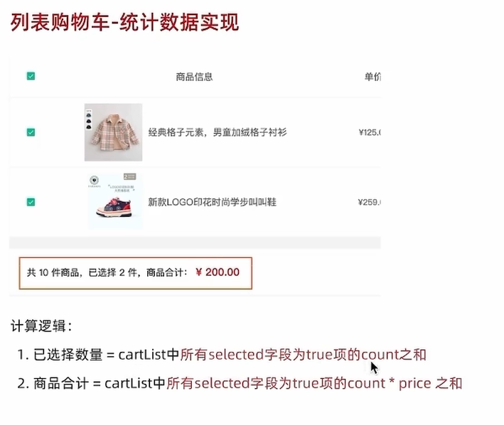The width and height of the screenshot is (504, 425).
Task: Uncheck the toddler shoe item checkbox
Action: [x=31, y=202]
